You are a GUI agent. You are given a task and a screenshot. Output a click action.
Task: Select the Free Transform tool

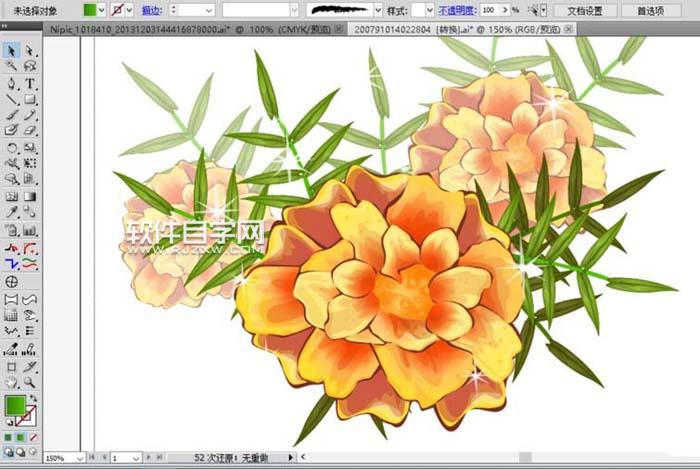tap(30, 163)
